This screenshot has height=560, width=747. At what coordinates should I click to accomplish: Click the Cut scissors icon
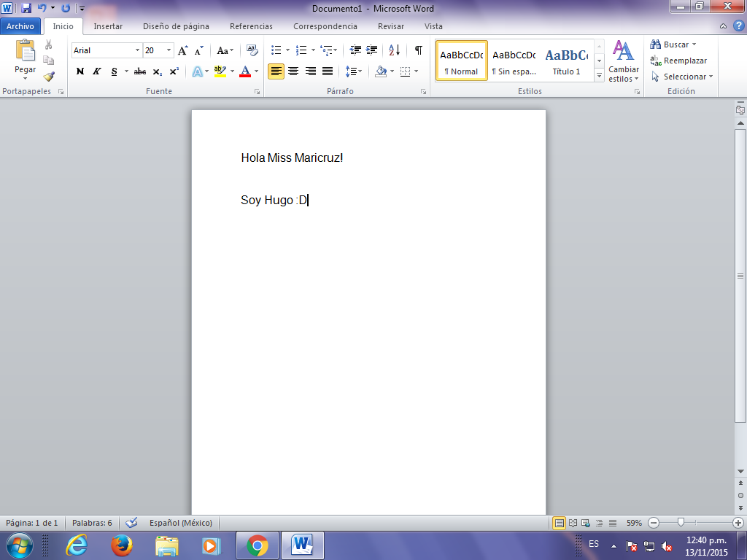click(x=49, y=45)
